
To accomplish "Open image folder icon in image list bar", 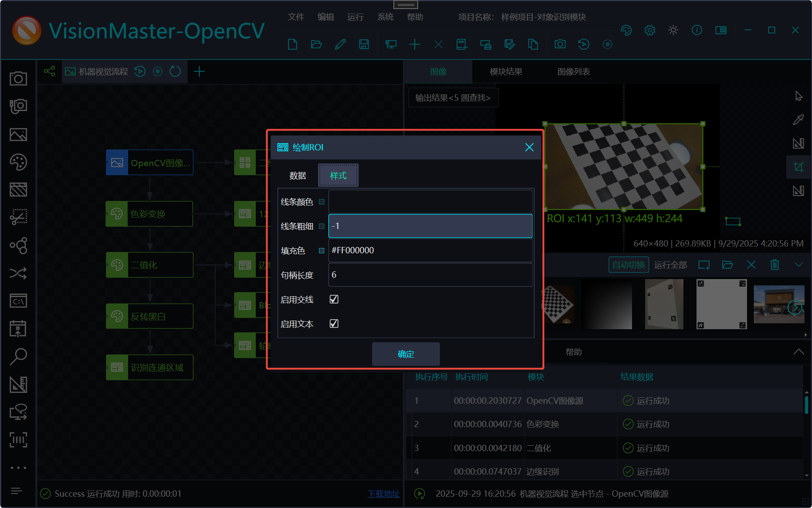I will point(727,265).
